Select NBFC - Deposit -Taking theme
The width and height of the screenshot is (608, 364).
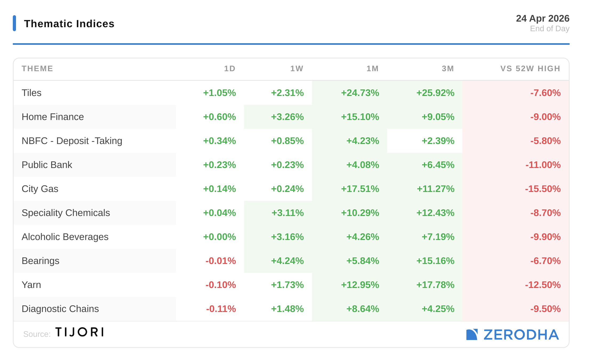(72, 141)
